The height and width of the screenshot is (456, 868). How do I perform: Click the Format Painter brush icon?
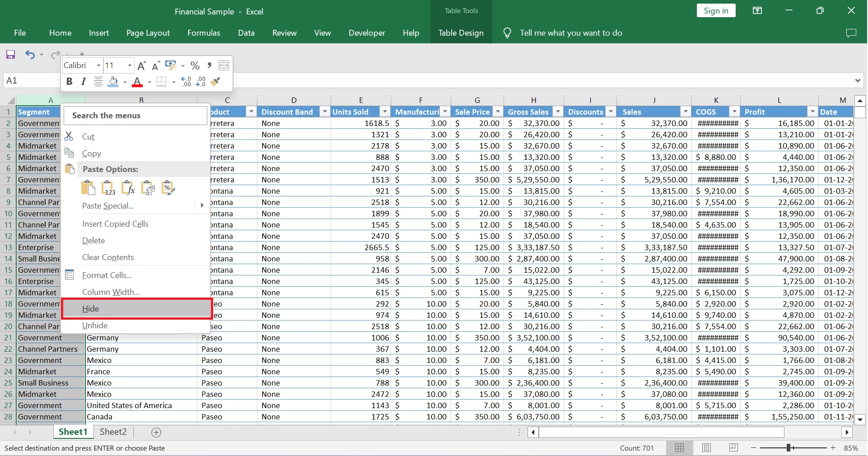[216, 82]
